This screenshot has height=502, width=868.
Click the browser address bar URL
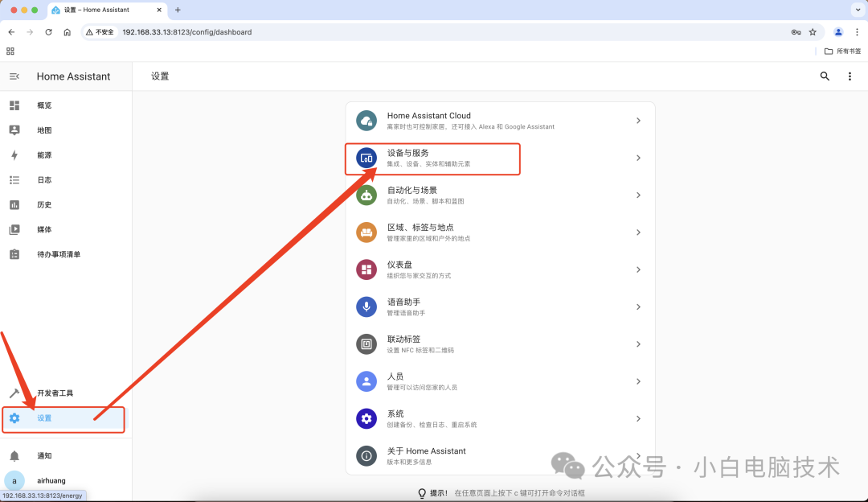[187, 32]
